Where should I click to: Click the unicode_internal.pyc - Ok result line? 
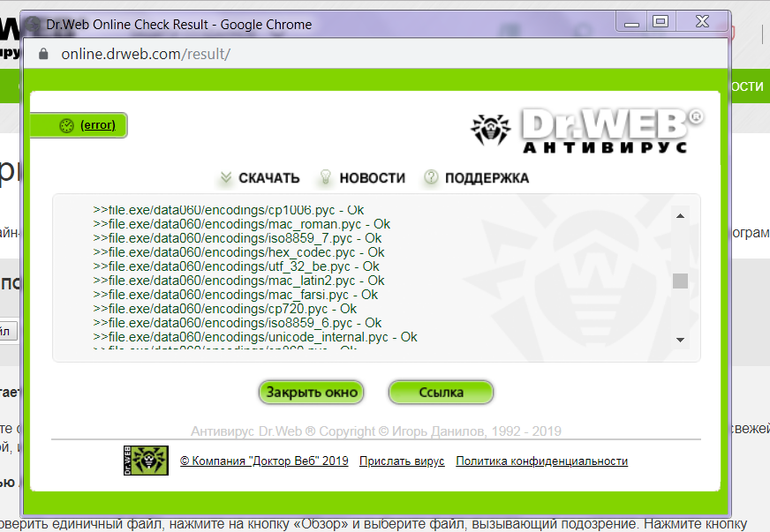tap(255, 337)
